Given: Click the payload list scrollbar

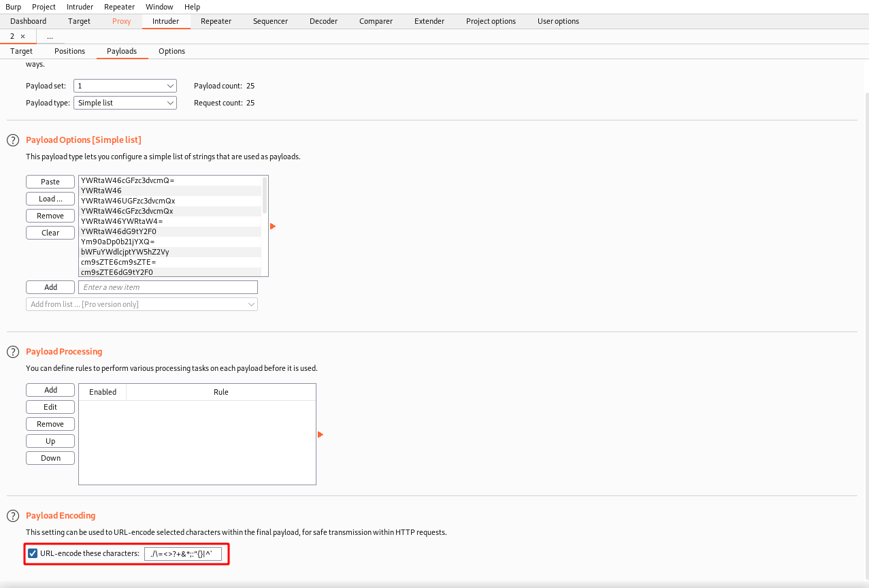Looking at the screenshot, I should [265, 196].
